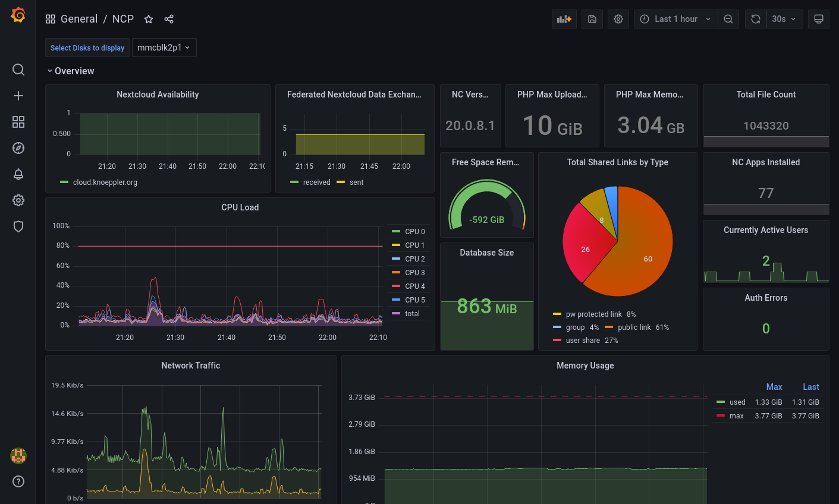The width and height of the screenshot is (839, 504).
Task: Open the Help question mark icon
Action: point(18,481)
